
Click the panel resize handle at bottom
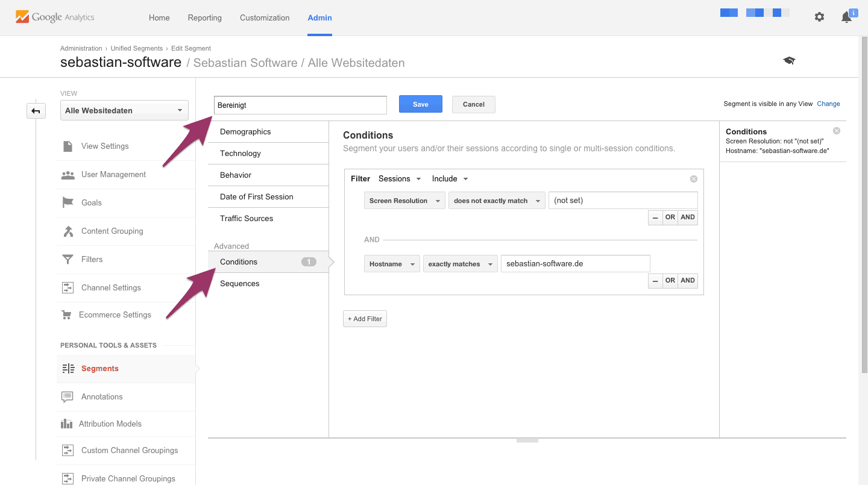pos(527,441)
